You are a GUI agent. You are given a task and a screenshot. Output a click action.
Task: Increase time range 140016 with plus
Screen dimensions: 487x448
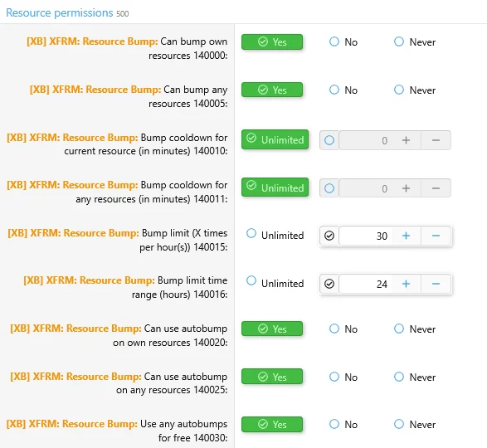point(406,284)
